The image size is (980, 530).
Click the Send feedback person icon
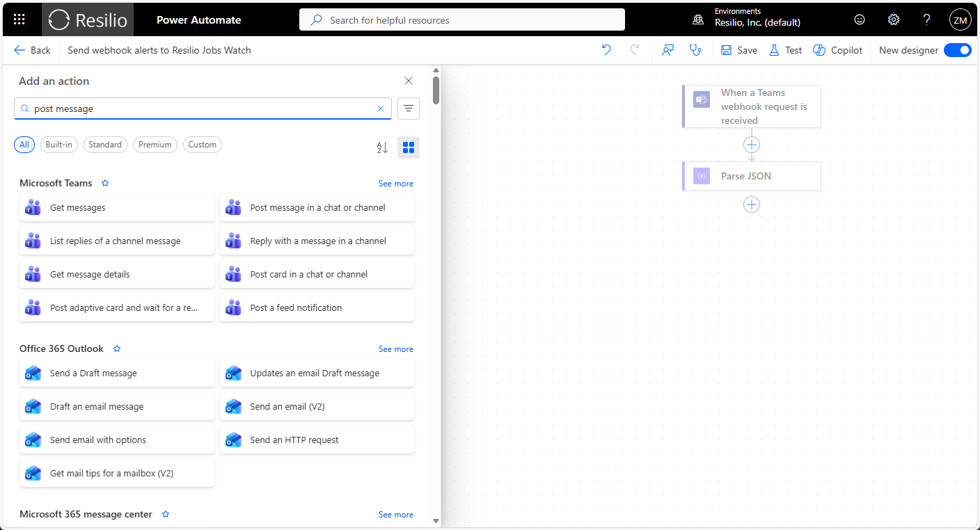pos(668,50)
